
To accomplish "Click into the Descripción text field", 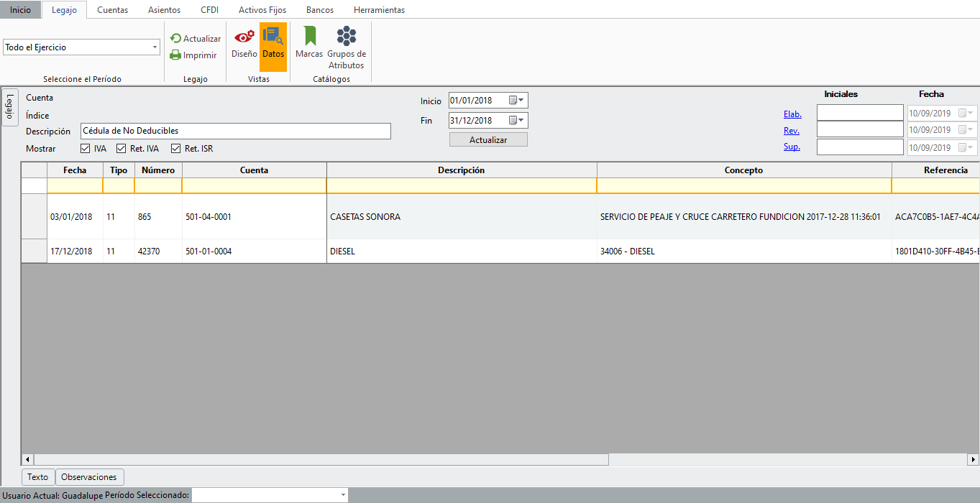I will tap(236, 131).
